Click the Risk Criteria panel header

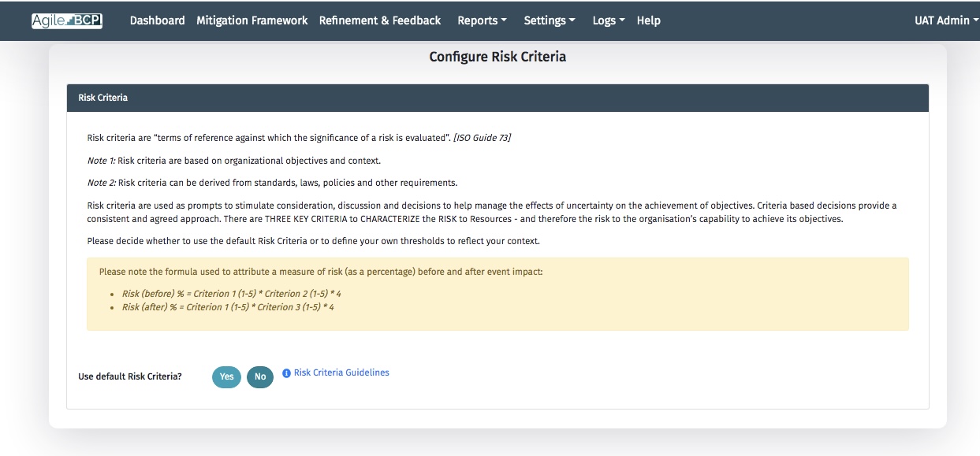point(497,98)
